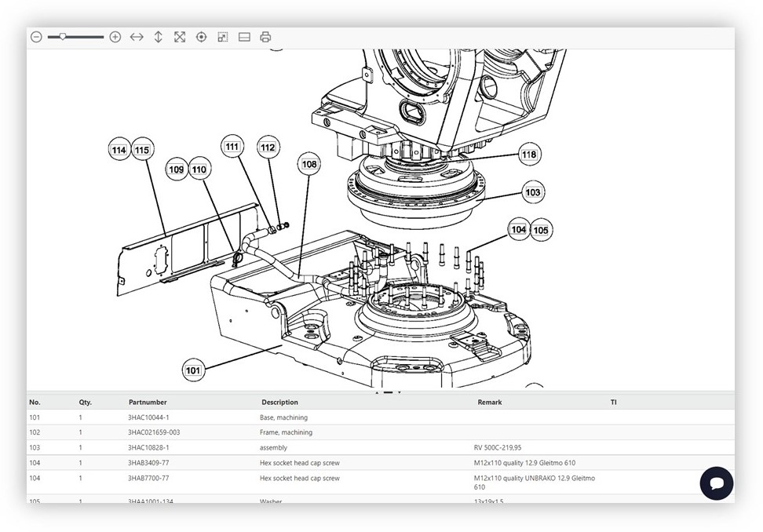
Task: Print the exploded parts diagram
Action: pos(265,37)
